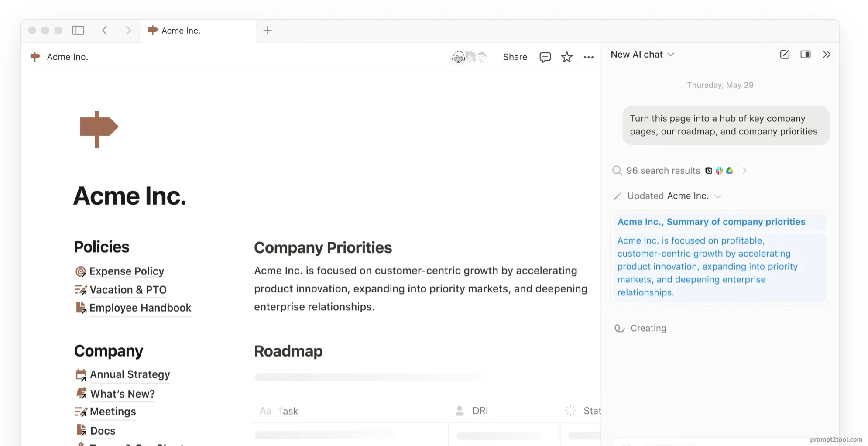This screenshot has height=446, width=868.
Task: Open the Meetings page link
Action: point(113,412)
